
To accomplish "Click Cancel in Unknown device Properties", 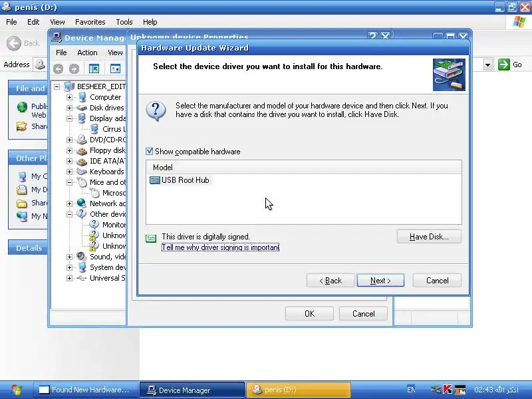I will [363, 313].
